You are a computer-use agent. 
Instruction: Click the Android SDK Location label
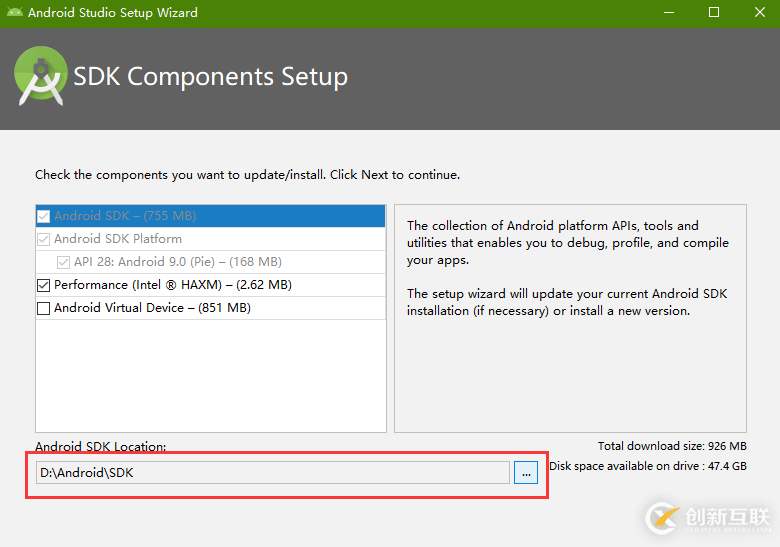click(100, 447)
